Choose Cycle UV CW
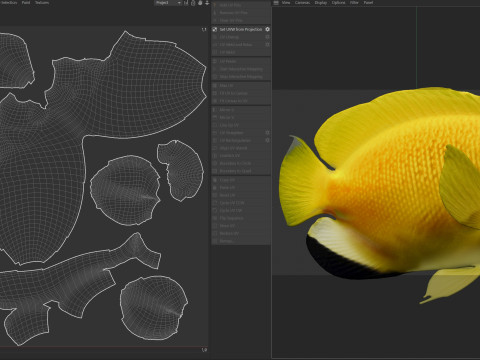The height and width of the screenshot is (360, 480). pyautogui.click(x=241, y=210)
